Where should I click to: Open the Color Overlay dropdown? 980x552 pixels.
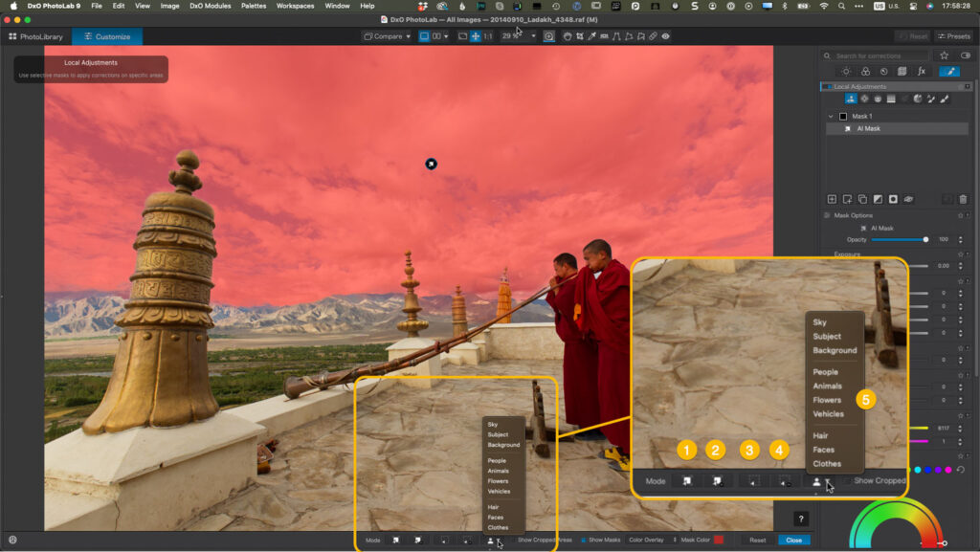pos(652,541)
